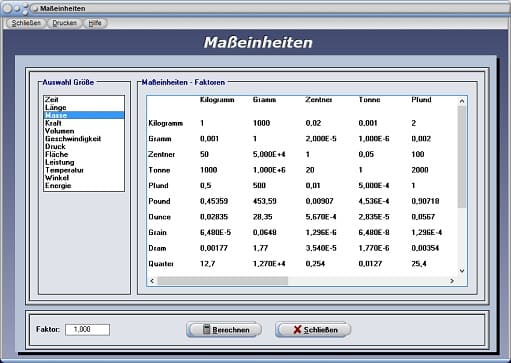Image resolution: width=511 pixels, height=363 pixels.
Task: Open the Hilfe menu item
Action: pos(95,23)
